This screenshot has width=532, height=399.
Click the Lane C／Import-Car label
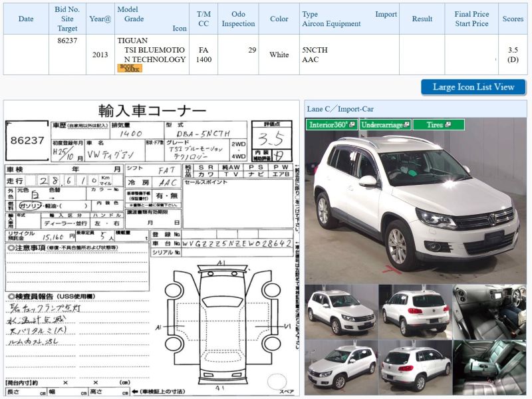(x=340, y=109)
